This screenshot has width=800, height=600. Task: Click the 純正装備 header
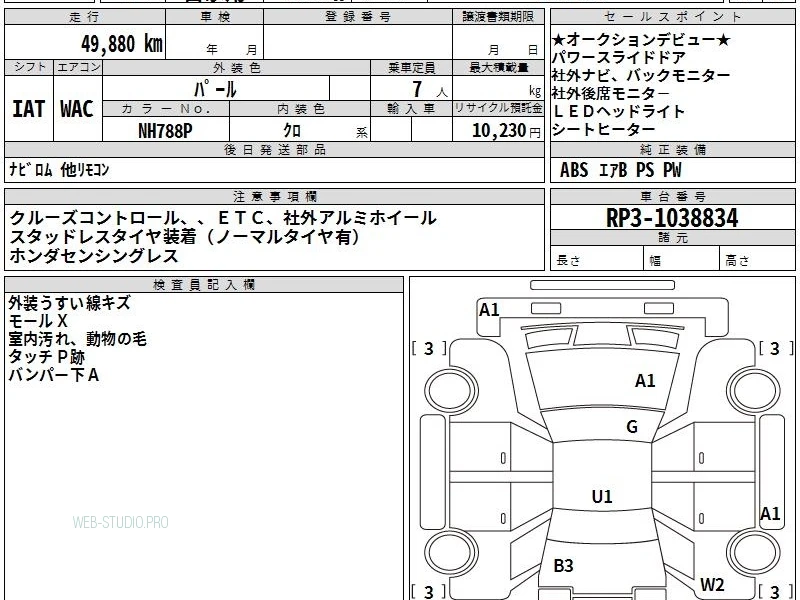pos(672,149)
